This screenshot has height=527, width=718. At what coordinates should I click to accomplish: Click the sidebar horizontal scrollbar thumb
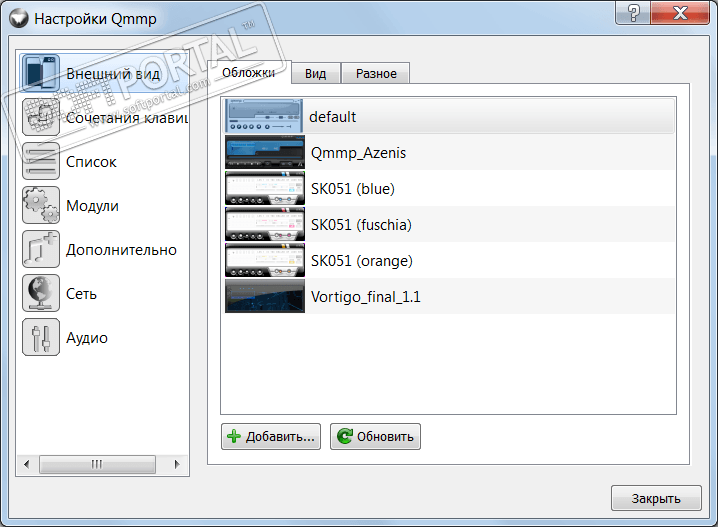pos(97,464)
